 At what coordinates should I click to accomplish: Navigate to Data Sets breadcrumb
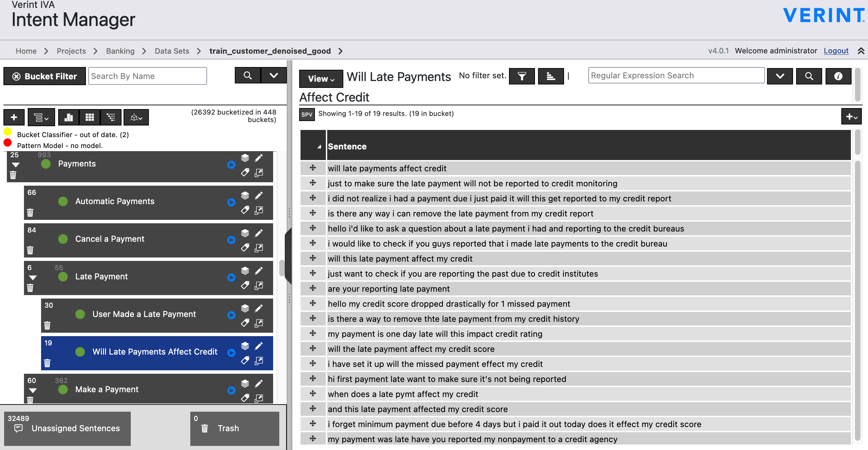[x=172, y=51]
